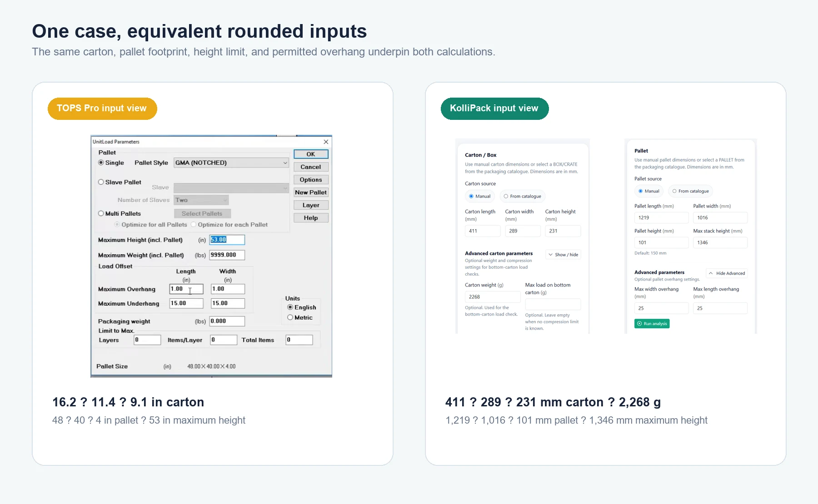This screenshot has width=818, height=504.
Task: Open the Slave pallet dropdown
Action: coord(231,188)
